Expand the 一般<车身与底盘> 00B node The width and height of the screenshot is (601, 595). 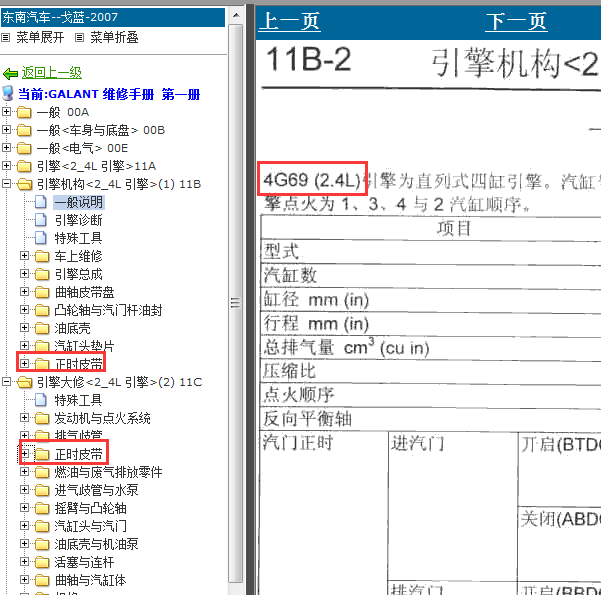pyautogui.click(x=6, y=130)
